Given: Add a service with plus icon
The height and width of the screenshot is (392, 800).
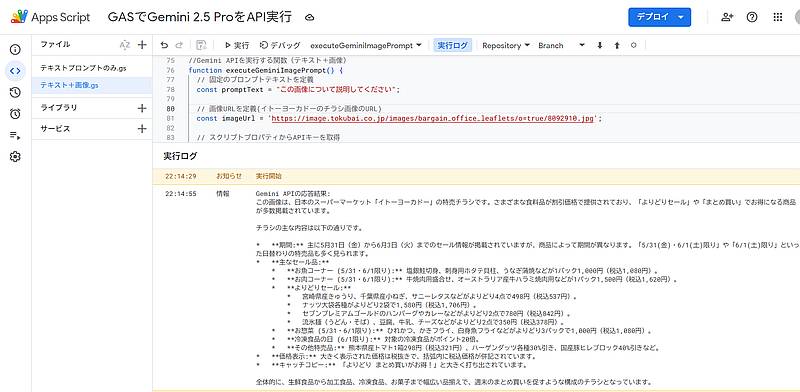Looking at the screenshot, I should point(142,129).
